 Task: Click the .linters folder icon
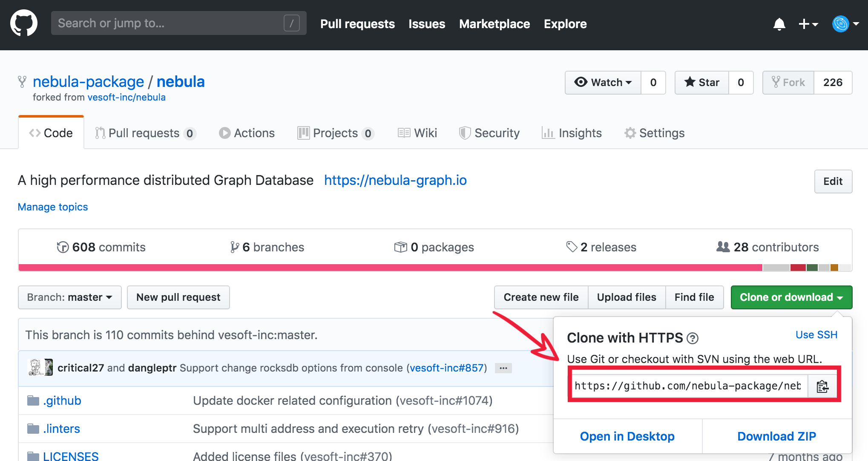[33, 429]
